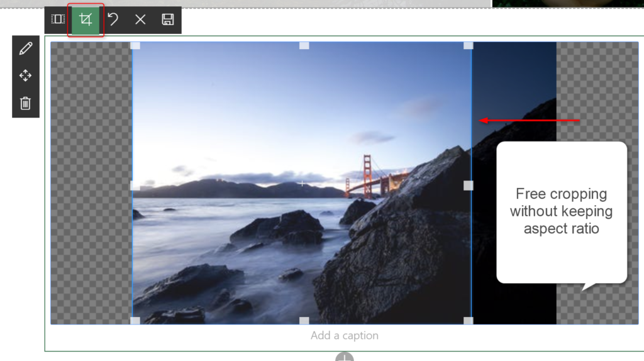The image size is (644, 361).
Task: Click the bottom-middle crop handle
Action: click(304, 321)
